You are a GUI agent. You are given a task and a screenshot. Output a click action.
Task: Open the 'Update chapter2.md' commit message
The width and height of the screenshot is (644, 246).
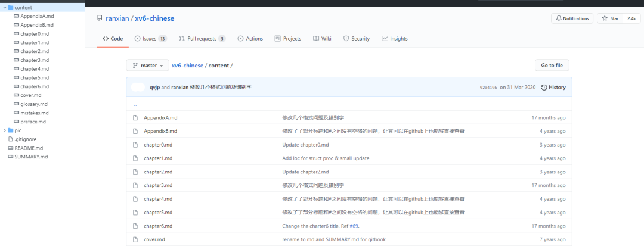point(305,172)
